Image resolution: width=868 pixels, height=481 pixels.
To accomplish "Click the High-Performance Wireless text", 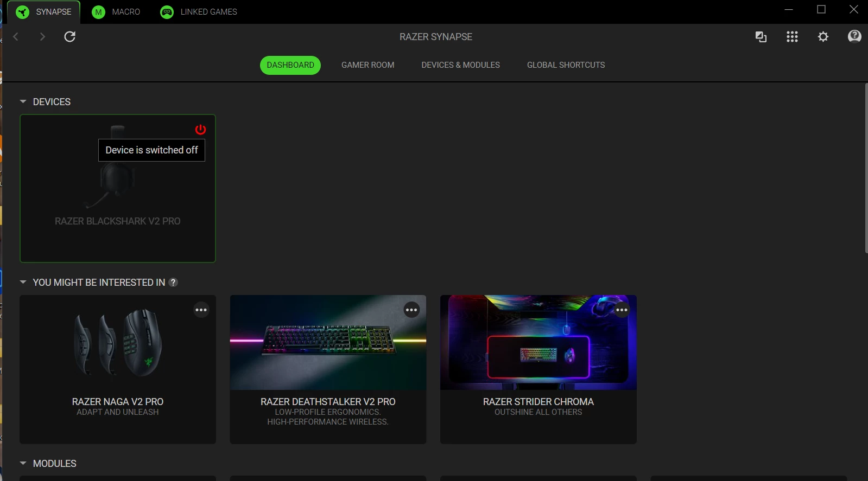I will [328, 422].
